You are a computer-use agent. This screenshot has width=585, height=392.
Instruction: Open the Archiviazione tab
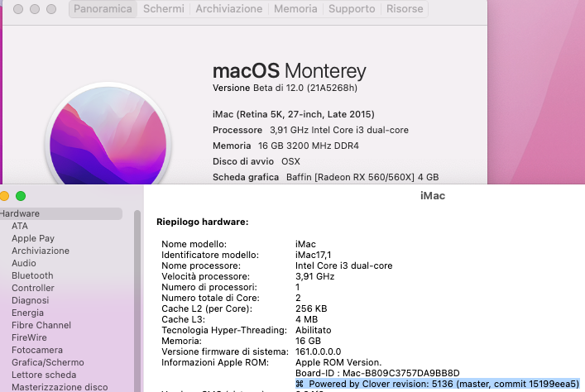(x=228, y=8)
